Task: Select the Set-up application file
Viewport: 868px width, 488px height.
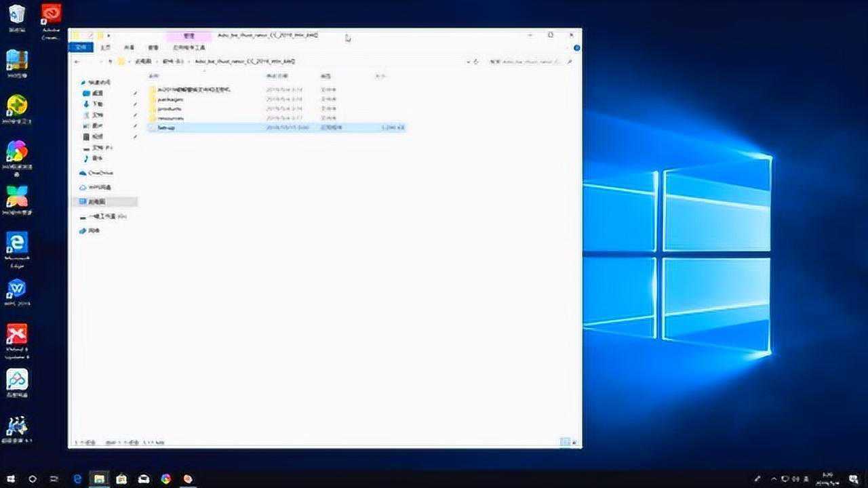Action: [x=167, y=127]
